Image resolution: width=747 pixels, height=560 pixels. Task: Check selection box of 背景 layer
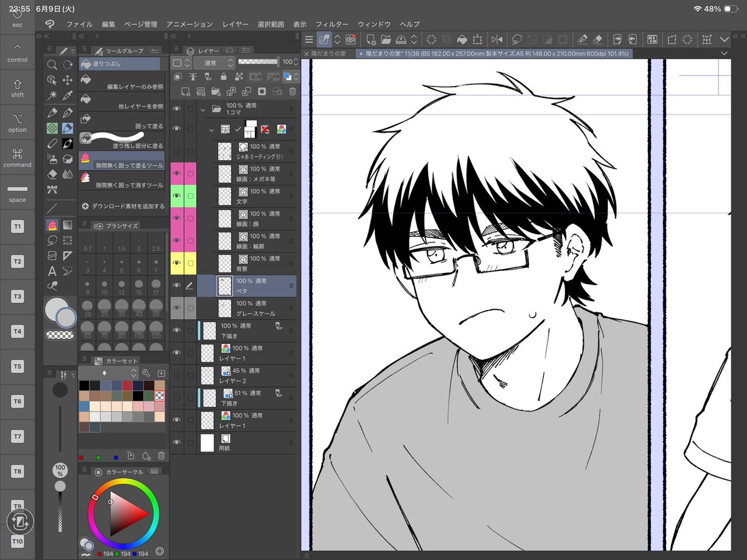click(x=190, y=263)
